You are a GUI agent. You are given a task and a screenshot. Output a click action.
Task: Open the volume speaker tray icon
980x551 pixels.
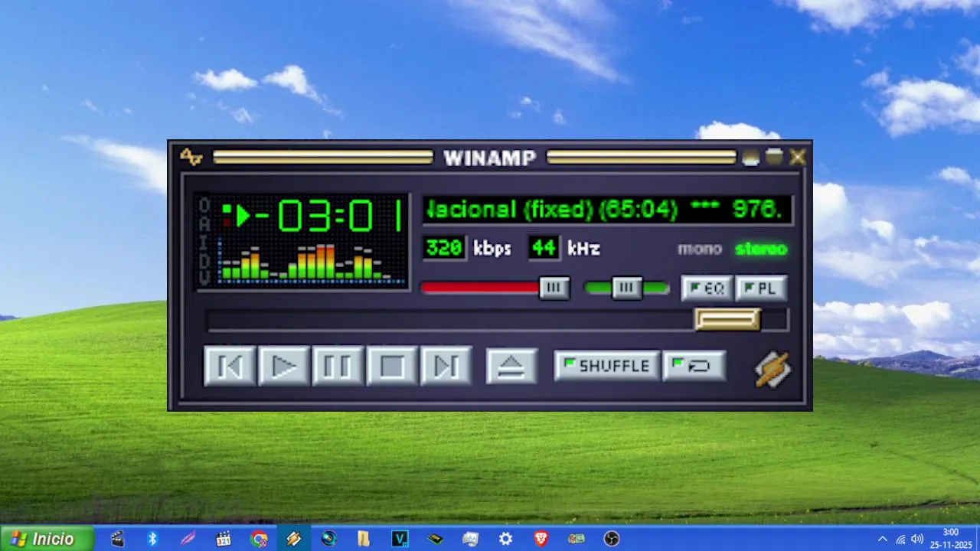917,539
